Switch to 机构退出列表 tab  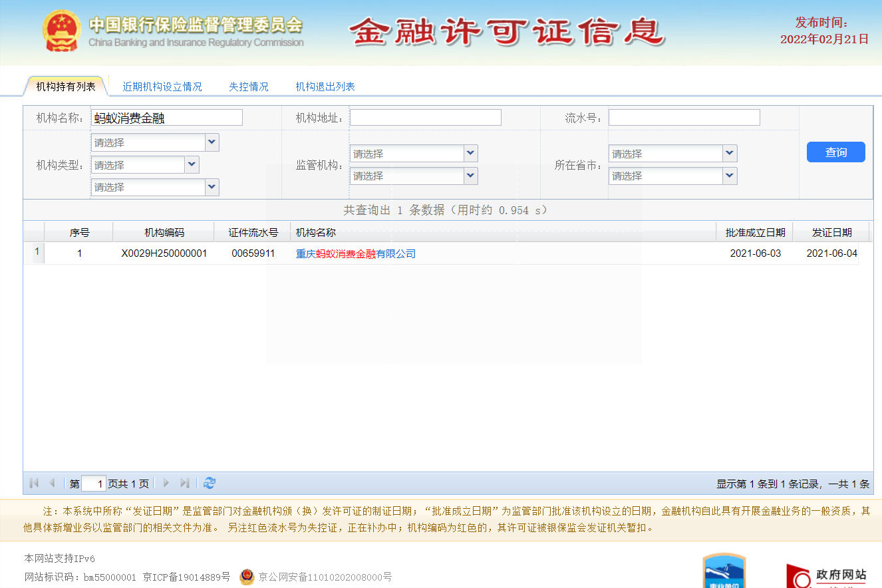pos(325,86)
